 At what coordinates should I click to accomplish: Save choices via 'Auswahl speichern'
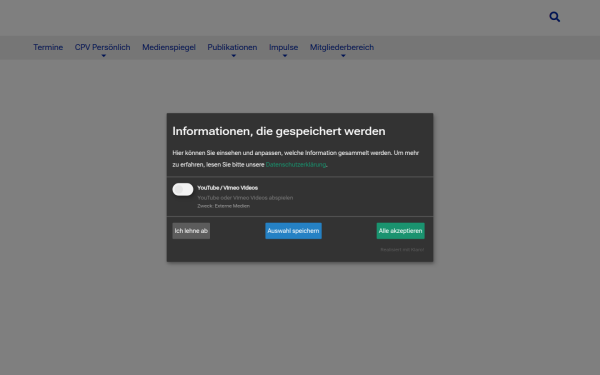(293, 231)
